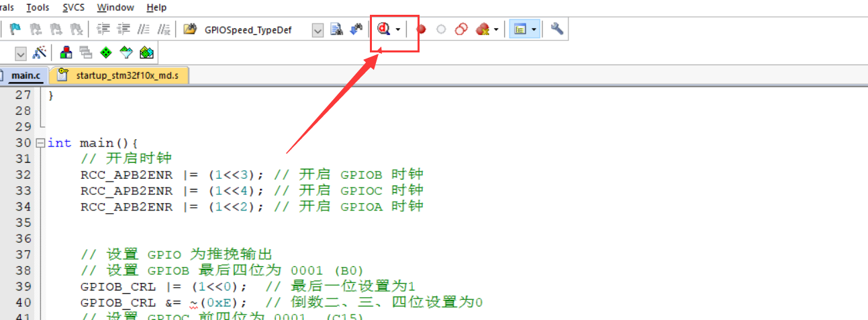Open the target selection dropdown
Image resolution: width=868 pixels, height=320 pixels.
pyautogui.click(x=20, y=52)
